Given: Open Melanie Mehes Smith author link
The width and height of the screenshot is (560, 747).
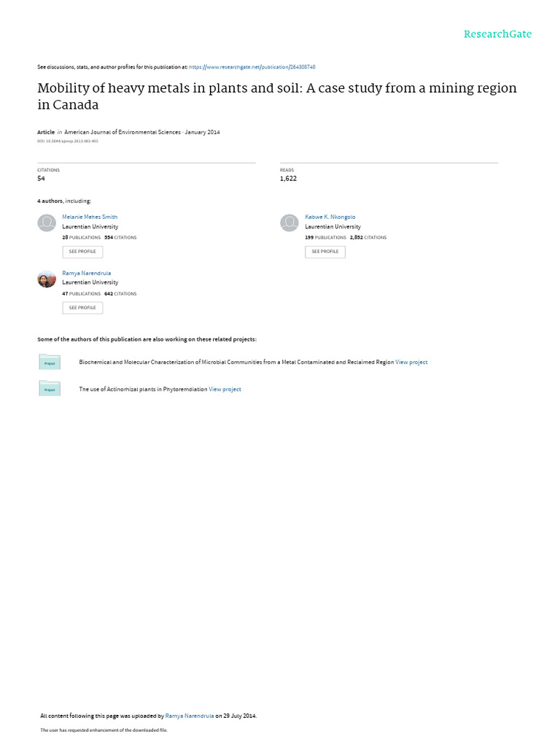Looking at the screenshot, I should pos(90,217).
